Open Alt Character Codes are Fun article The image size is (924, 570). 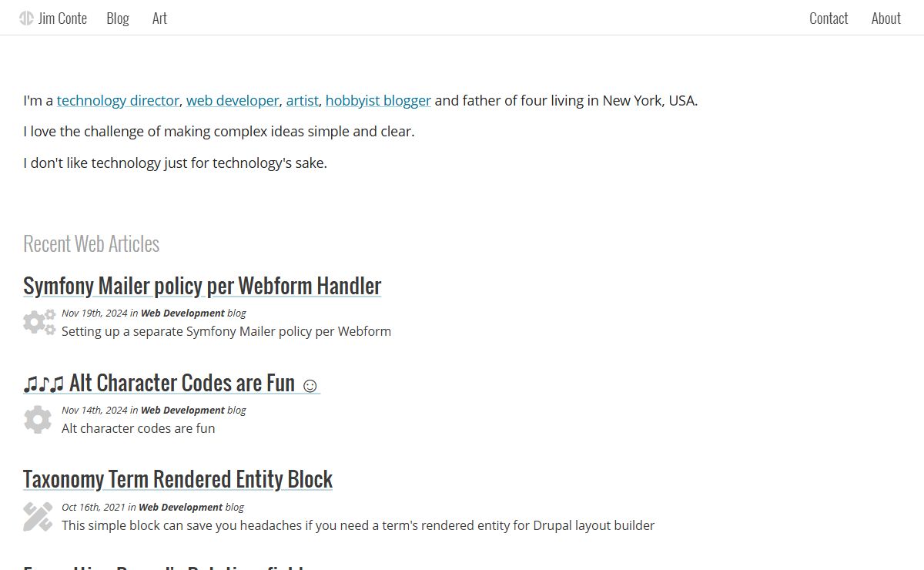[171, 383]
